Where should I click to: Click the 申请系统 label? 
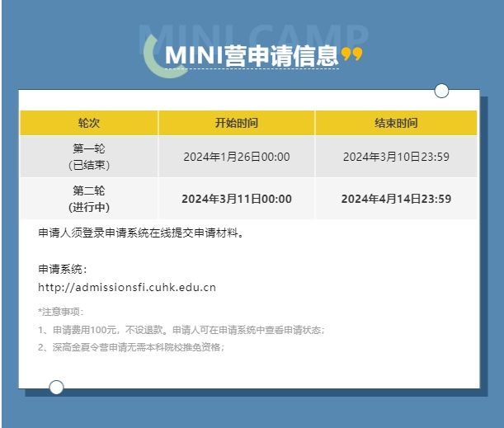(63, 269)
